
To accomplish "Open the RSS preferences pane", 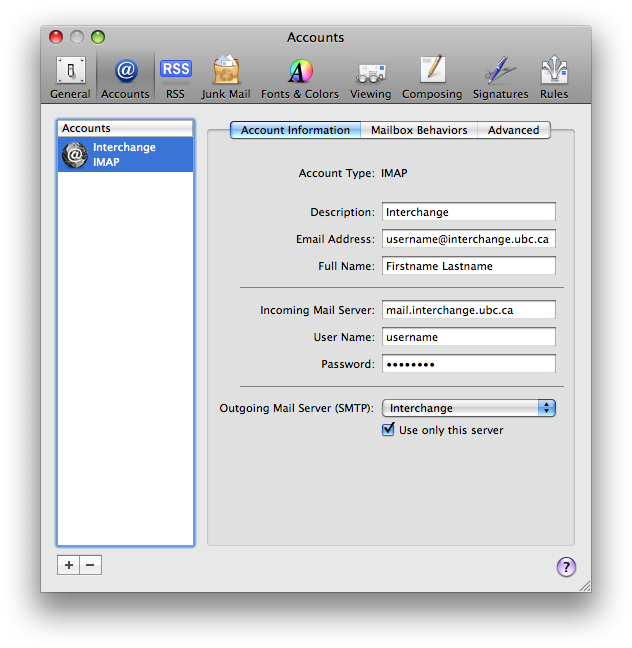I will click(175, 77).
